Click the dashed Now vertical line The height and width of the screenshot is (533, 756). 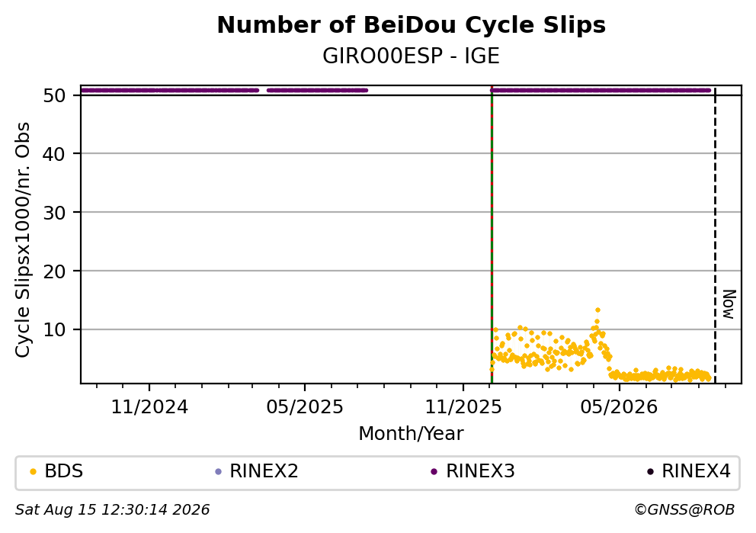[x=715, y=235]
